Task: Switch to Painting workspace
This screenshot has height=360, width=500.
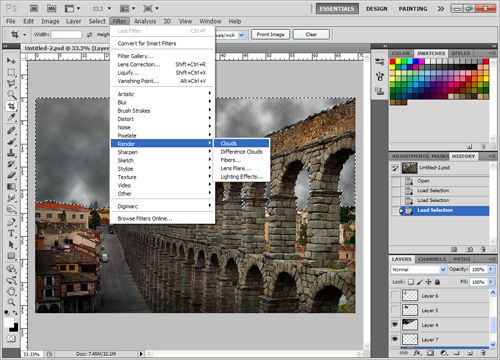Action: pos(413,9)
